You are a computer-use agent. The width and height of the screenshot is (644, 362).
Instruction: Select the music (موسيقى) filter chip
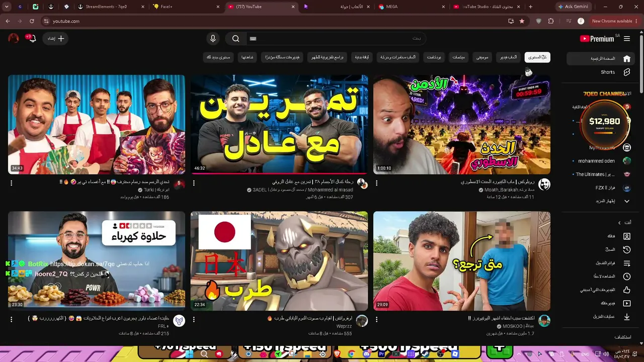click(482, 57)
